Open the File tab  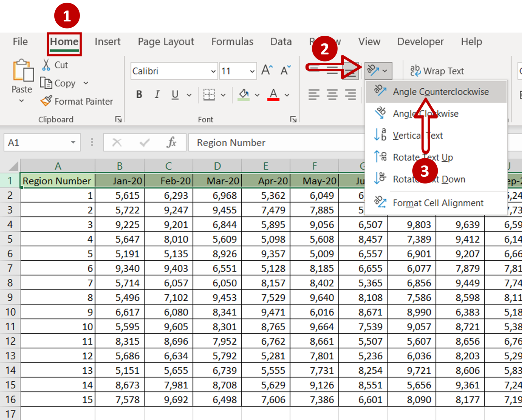20,41
